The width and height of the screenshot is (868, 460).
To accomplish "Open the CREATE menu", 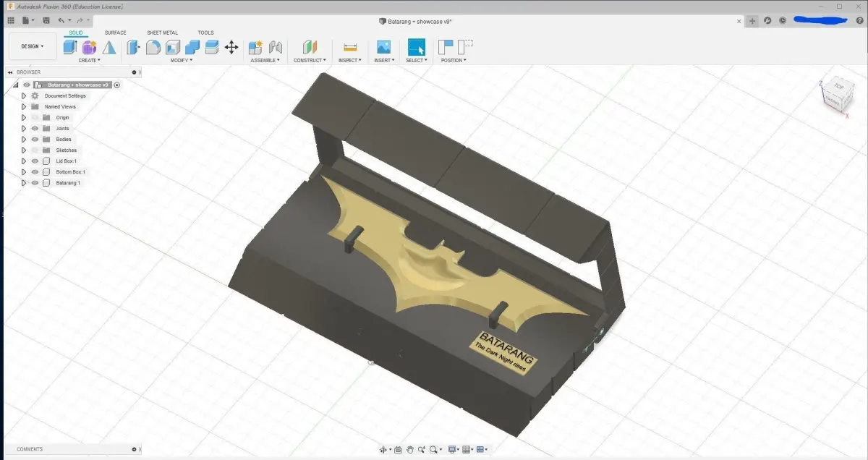I will pos(89,61).
